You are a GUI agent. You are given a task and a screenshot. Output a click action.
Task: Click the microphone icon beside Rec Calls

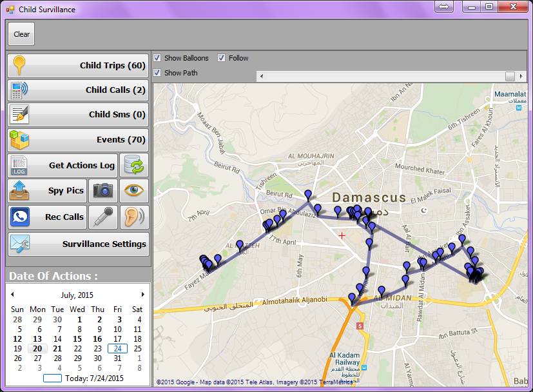coord(102,217)
